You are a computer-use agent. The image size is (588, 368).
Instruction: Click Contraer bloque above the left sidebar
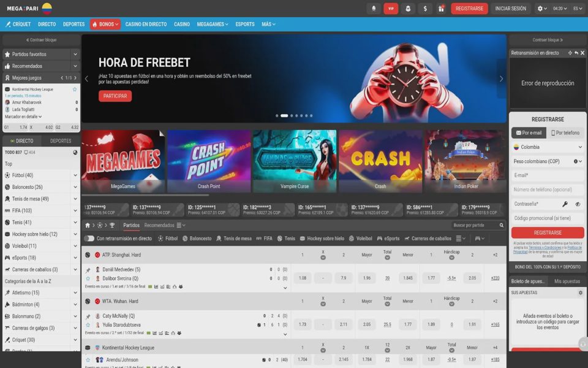tap(41, 40)
